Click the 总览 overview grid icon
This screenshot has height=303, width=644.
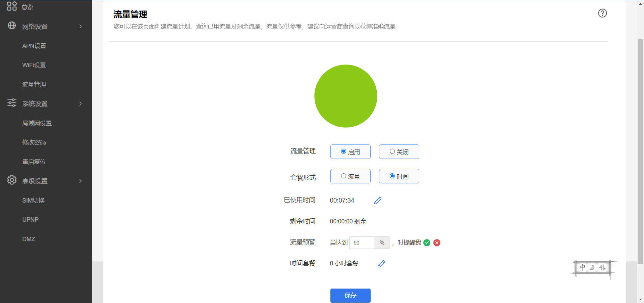pyautogui.click(x=11, y=6)
